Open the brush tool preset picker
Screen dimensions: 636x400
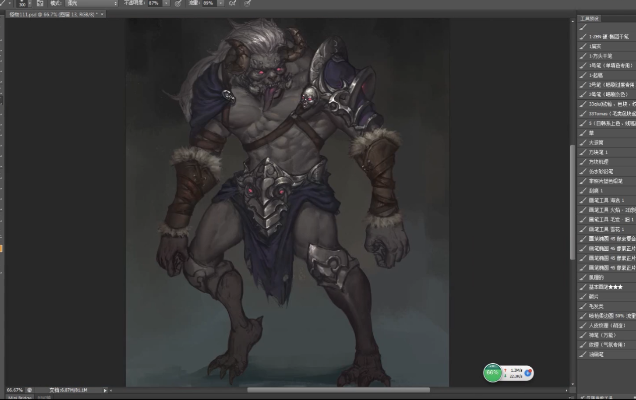click(x=5, y=3)
